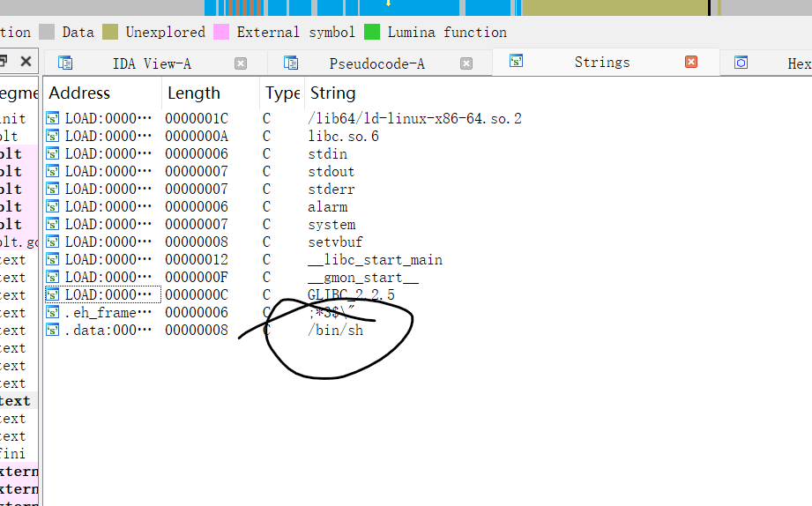Open the Pseudocode-A tab
Image resolution: width=812 pixels, height=506 pixels.
(x=376, y=63)
